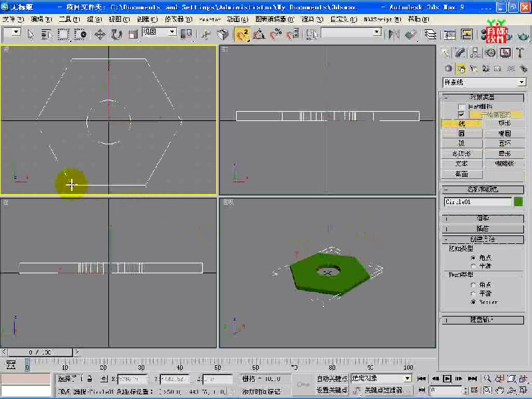Image resolution: width=532 pixels, height=399 pixels.
Task: Click the Align tool icon
Action: pyautogui.click(x=410, y=35)
